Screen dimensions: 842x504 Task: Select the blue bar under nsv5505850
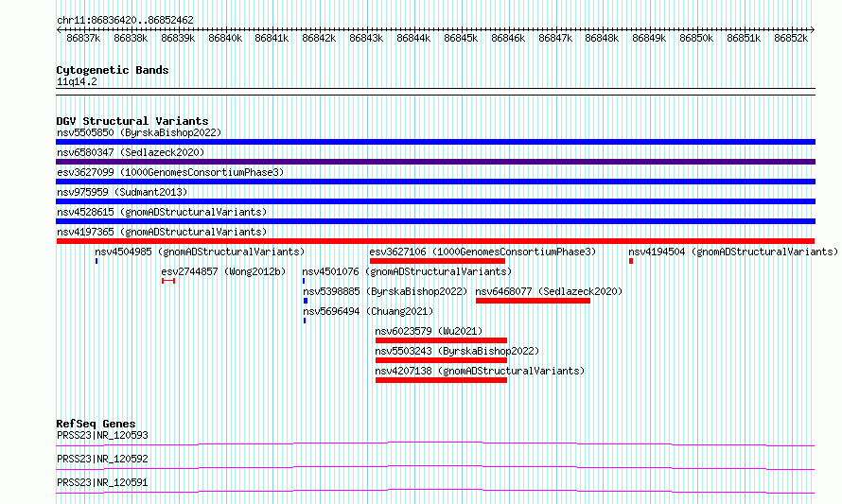point(435,142)
